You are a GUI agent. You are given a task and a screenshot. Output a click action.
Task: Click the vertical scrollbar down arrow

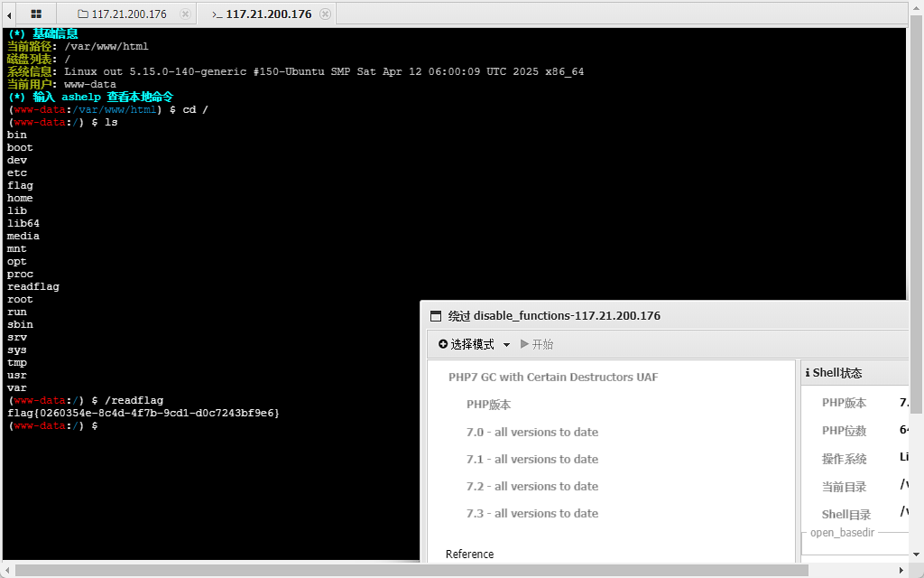point(916,555)
